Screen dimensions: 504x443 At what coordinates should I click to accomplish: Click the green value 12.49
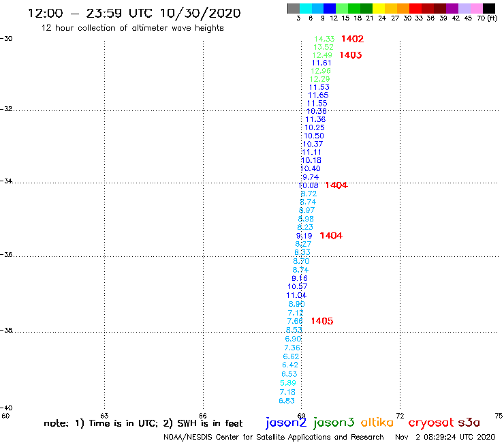coord(322,55)
